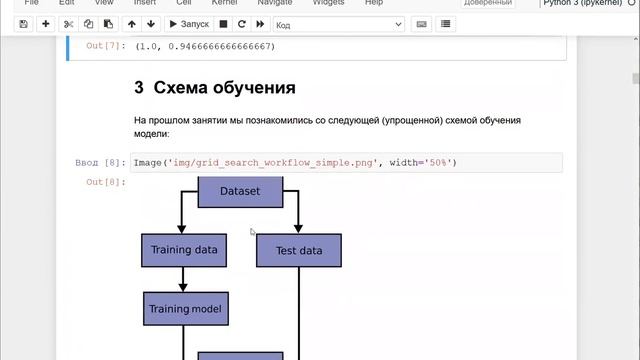Open the Help menu

point(374,2)
